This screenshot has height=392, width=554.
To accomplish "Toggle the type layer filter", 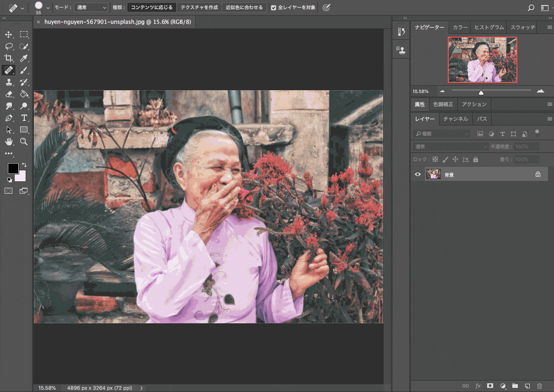I will pos(502,134).
